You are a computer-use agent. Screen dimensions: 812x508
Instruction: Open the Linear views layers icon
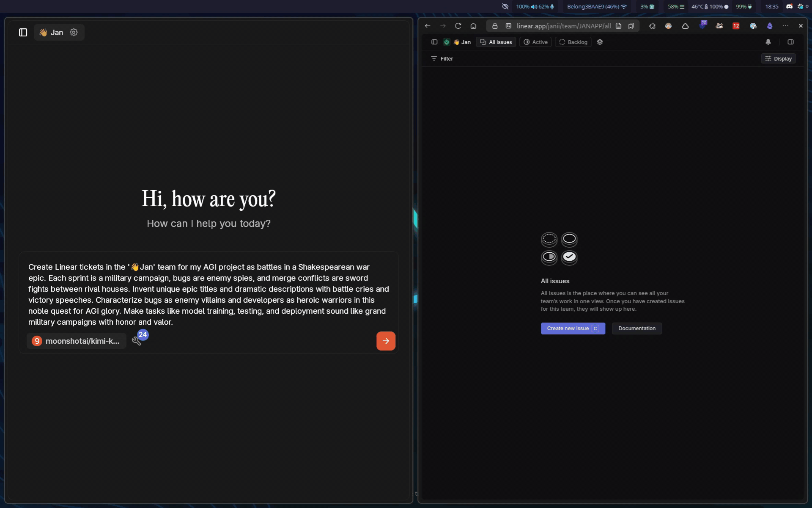coord(600,42)
